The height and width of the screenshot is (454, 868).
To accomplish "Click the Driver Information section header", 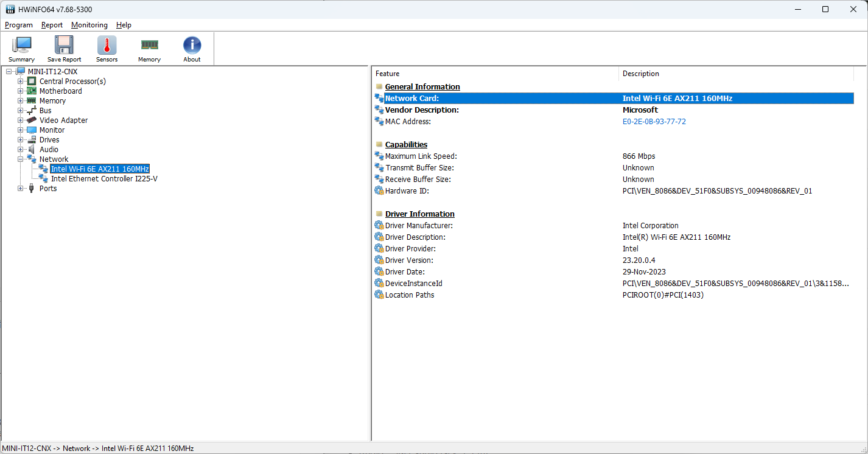I will (x=419, y=214).
